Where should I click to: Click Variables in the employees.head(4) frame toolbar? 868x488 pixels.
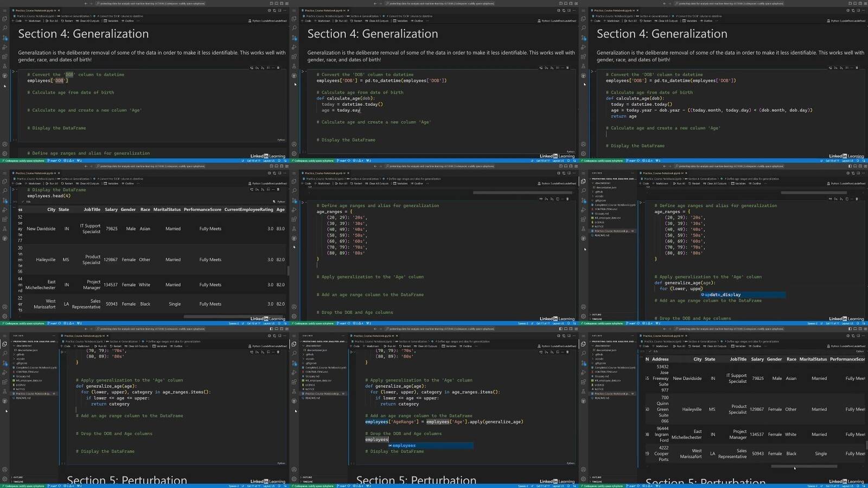click(111, 183)
